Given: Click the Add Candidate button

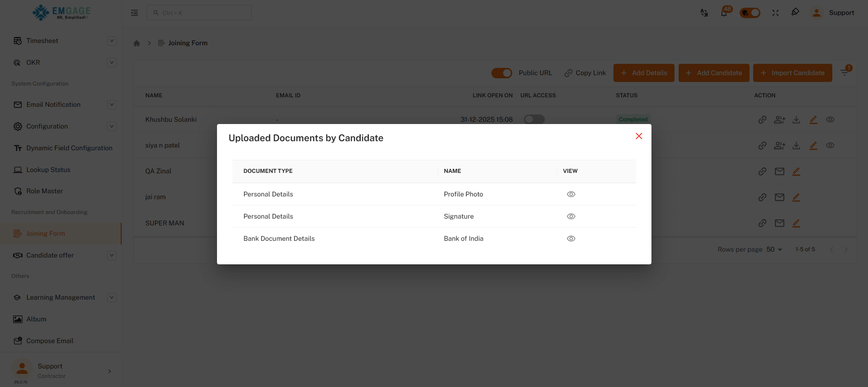Looking at the screenshot, I should point(714,73).
